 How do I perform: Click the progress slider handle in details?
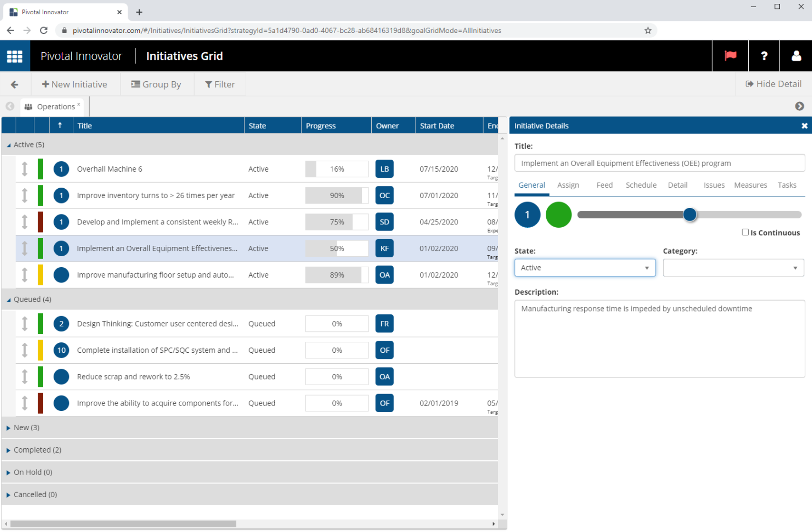(689, 215)
